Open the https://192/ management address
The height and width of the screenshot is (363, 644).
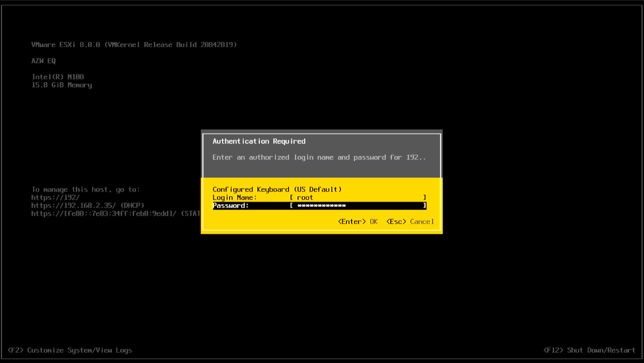click(55, 198)
